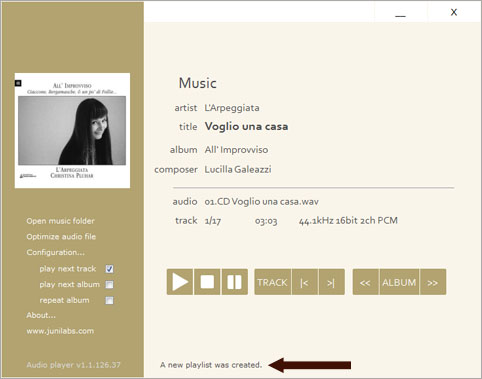
Task: Pause the playing audio
Action: point(234,282)
